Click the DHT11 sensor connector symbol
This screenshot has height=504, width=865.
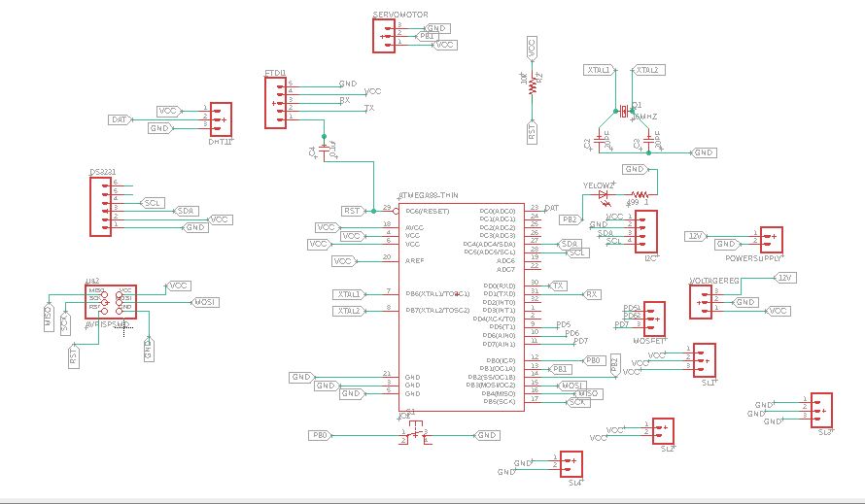(x=221, y=119)
